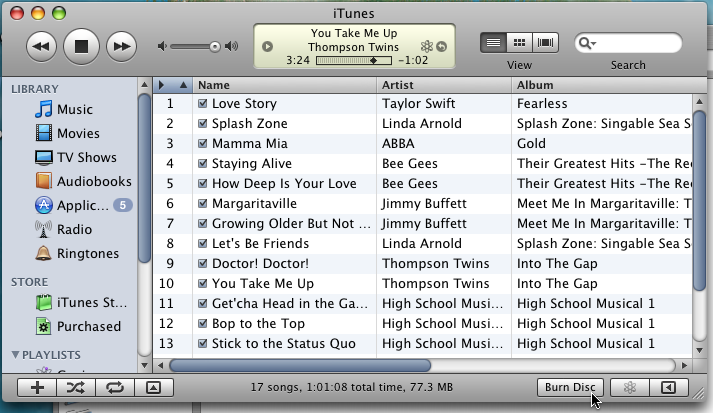This screenshot has width=713, height=413.
Task: Toggle the Genius sidebar button
Action: pyautogui.click(x=669, y=388)
